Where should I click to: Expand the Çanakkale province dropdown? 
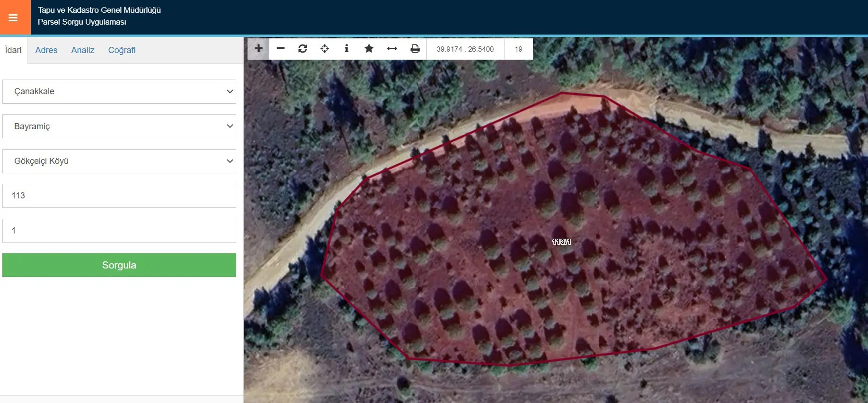point(119,91)
